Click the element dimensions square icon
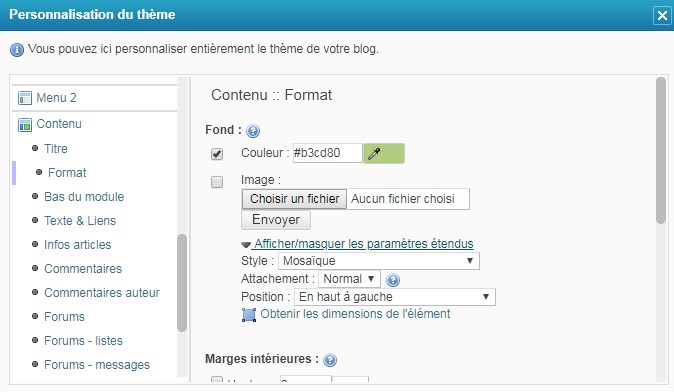The height and width of the screenshot is (392, 674). pos(248,315)
